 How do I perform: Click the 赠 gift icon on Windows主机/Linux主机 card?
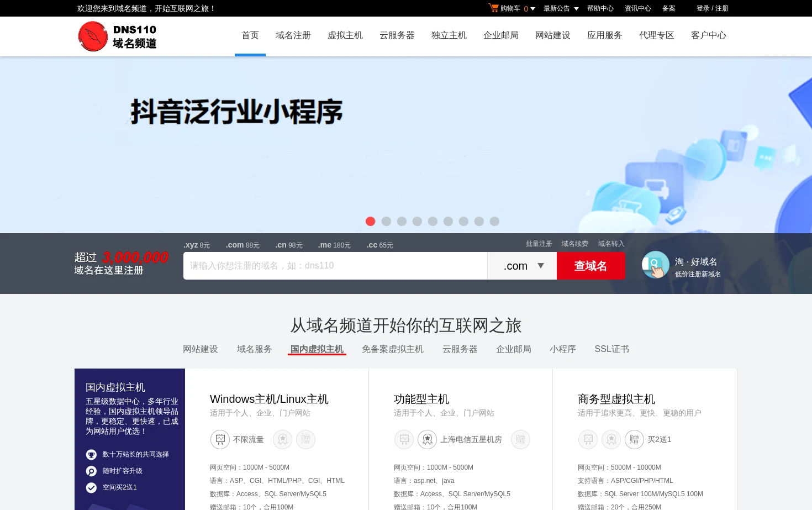306,440
